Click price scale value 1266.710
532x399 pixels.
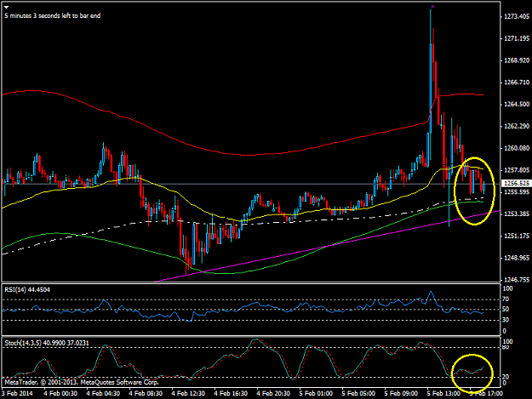517,83
